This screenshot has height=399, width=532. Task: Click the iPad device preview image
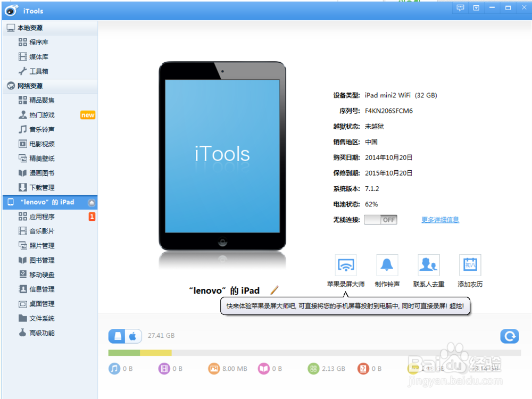pyautogui.click(x=222, y=156)
